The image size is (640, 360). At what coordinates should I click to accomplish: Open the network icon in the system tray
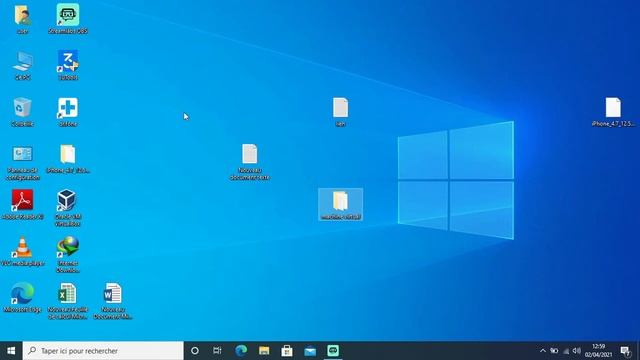click(x=566, y=351)
